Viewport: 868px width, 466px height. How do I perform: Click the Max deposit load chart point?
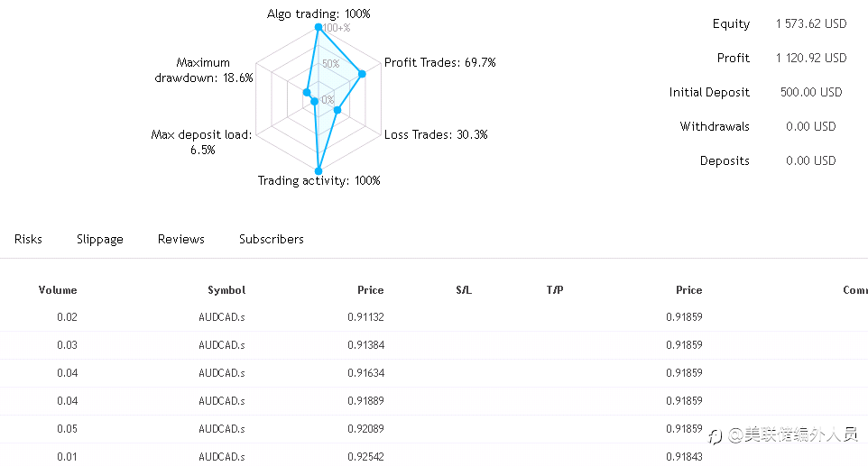pos(315,102)
